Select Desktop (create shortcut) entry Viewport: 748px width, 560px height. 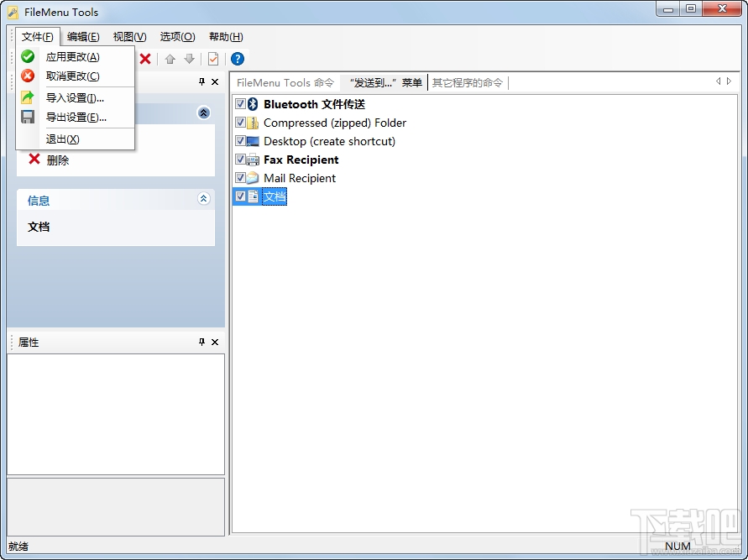(329, 141)
